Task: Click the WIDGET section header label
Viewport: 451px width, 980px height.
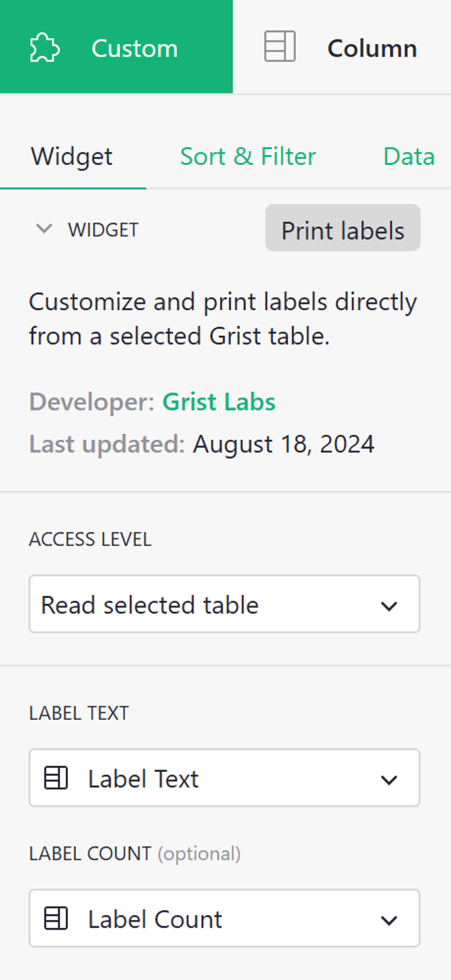Action: tap(103, 230)
